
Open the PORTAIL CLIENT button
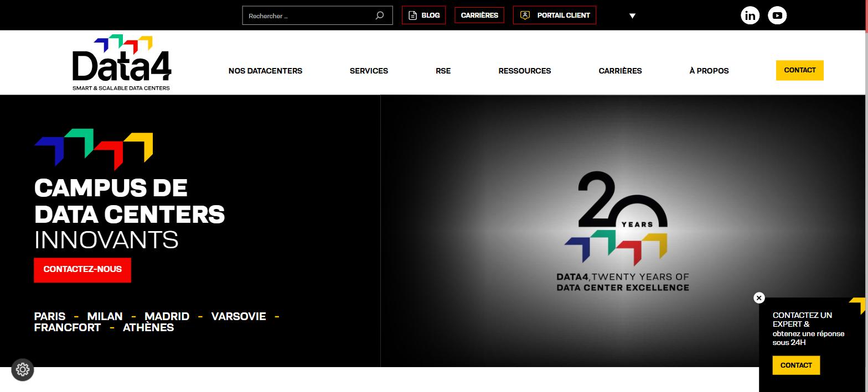pyautogui.click(x=555, y=15)
